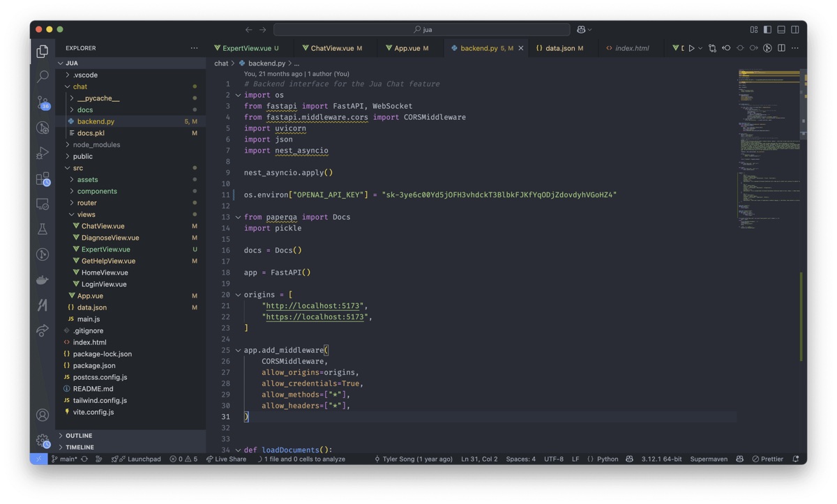Toggle the Primary Side Bar visibility
Image resolution: width=837 pixels, height=504 pixels.
pos(767,29)
